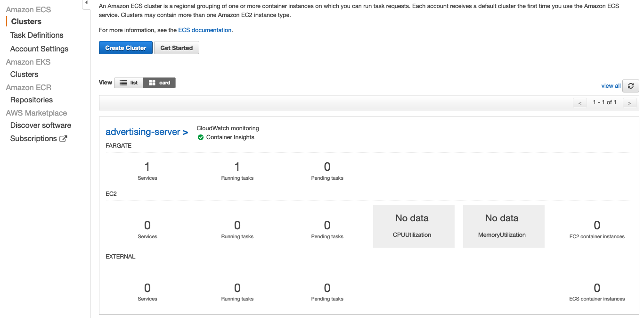Click the Amazon EKS sidebar heading
The width and height of the screenshot is (644, 318).
click(28, 62)
